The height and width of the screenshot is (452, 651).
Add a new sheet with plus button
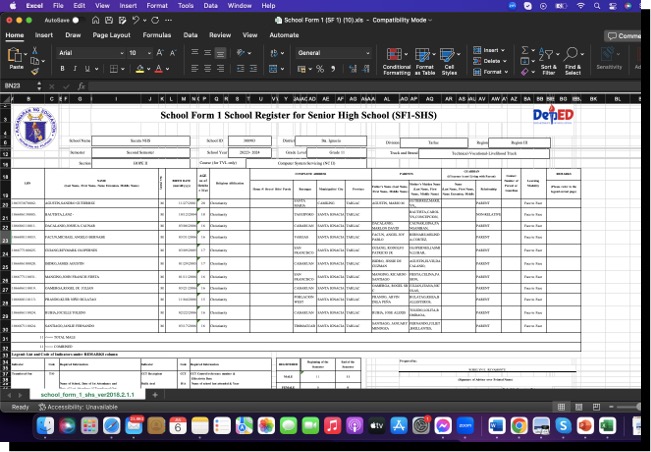[x=155, y=395]
